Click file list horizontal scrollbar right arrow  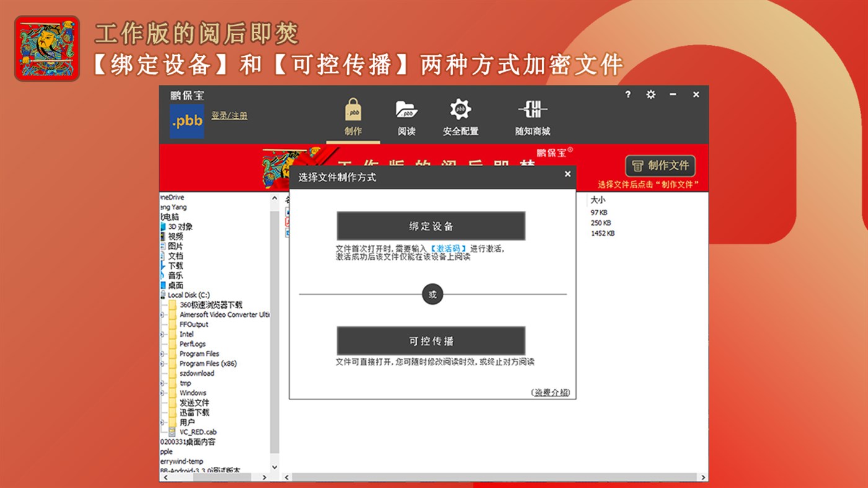tap(703, 477)
